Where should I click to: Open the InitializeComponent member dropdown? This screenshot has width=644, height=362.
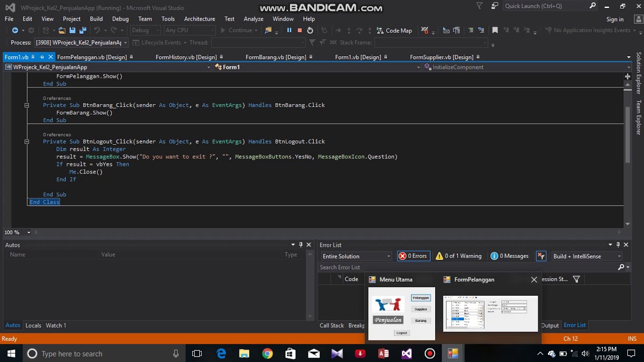pyautogui.click(x=527, y=67)
